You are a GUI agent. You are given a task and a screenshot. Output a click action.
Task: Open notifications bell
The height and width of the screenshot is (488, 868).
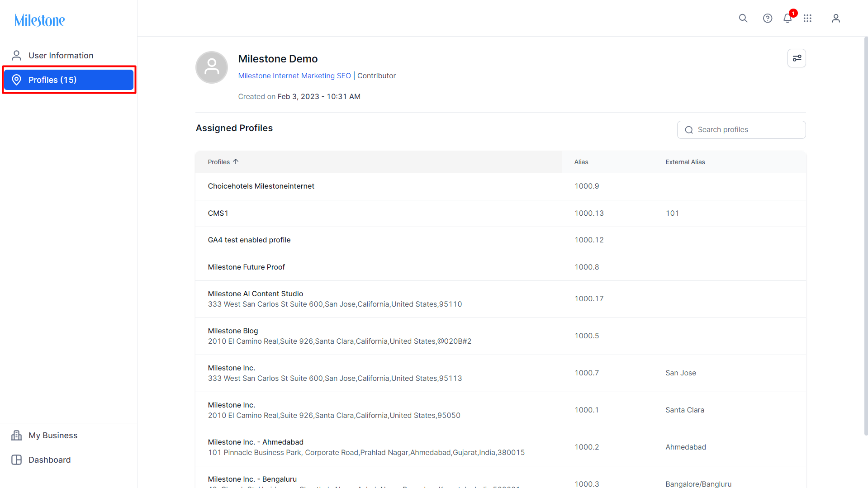coord(787,18)
